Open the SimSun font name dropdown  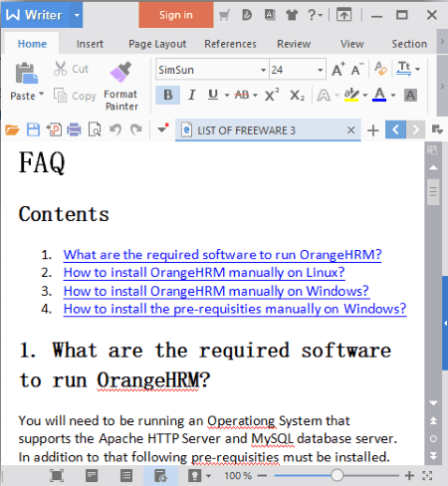tap(263, 70)
